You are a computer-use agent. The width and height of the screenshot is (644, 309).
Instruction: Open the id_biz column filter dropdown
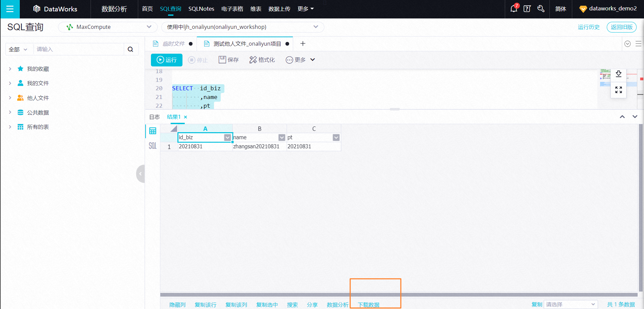[x=227, y=138]
